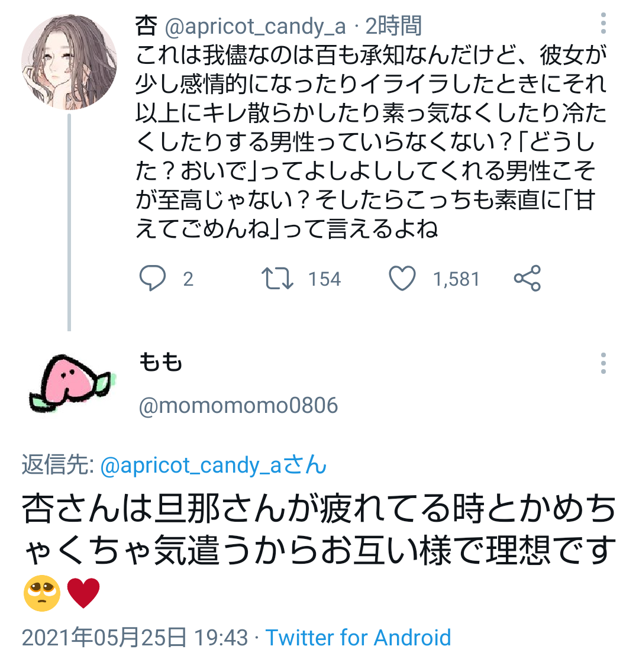Tap the heart icon to like 杏's tweet

click(402, 278)
